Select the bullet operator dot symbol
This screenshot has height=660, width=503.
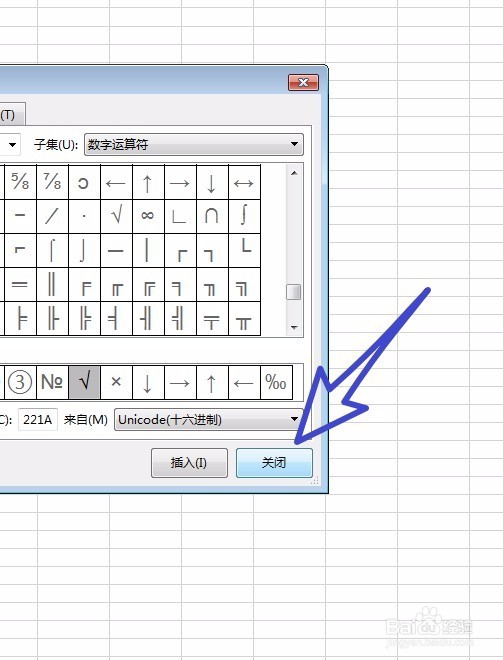point(85,216)
